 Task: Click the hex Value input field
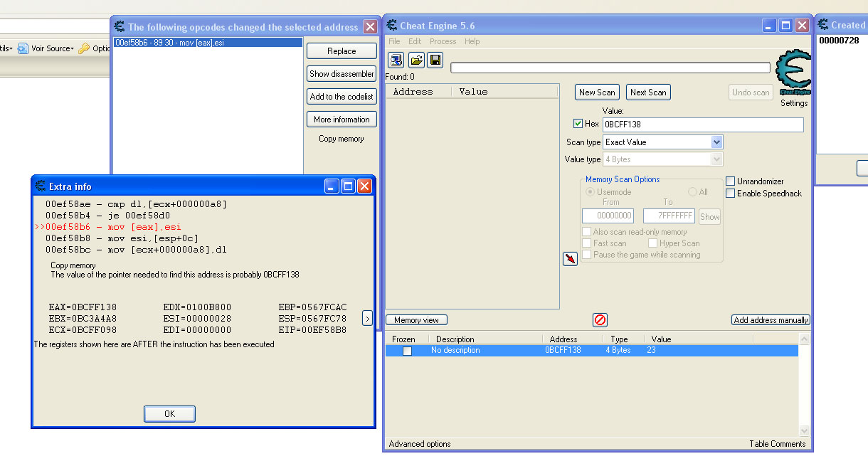click(x=703, y=125)
